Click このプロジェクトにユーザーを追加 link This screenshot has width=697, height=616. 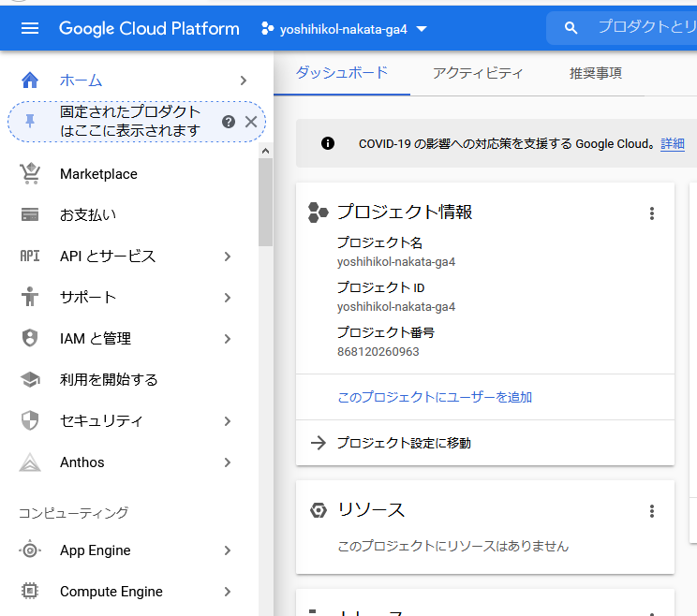(435, 397)
